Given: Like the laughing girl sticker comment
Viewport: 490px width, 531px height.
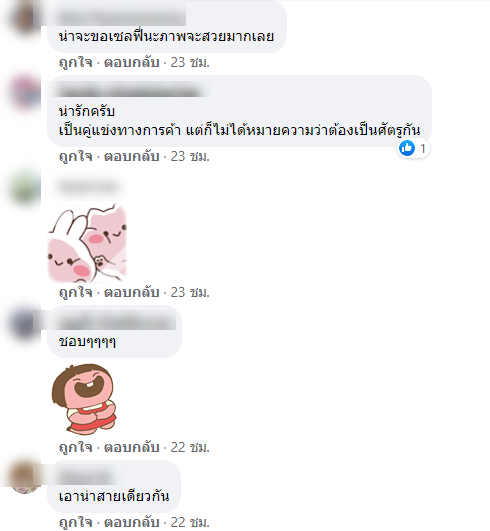Looking at the screenshot, I should 76,448.
